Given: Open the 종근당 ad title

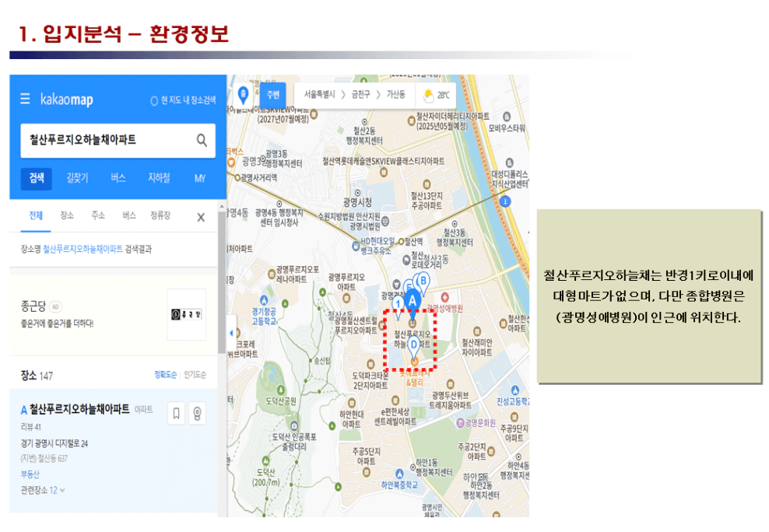Looking at the screenshot, I should 33,306.
